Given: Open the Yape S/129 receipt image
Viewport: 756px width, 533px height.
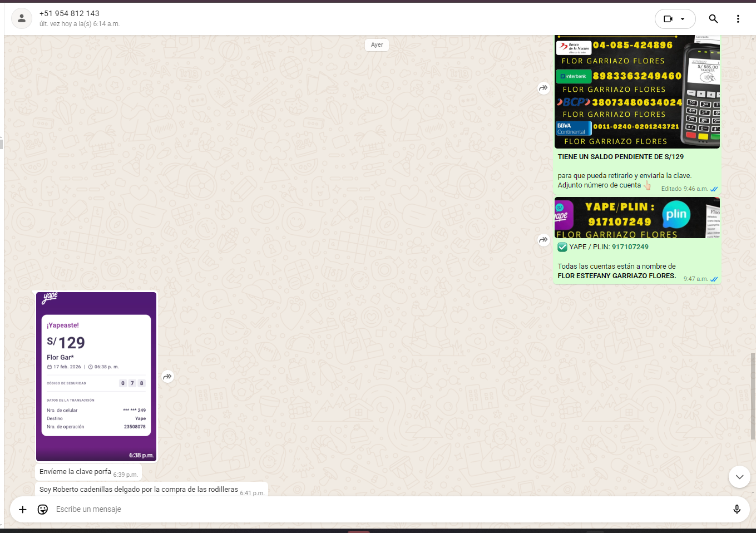Looking at the screenshot, I should tap(96, 376).
